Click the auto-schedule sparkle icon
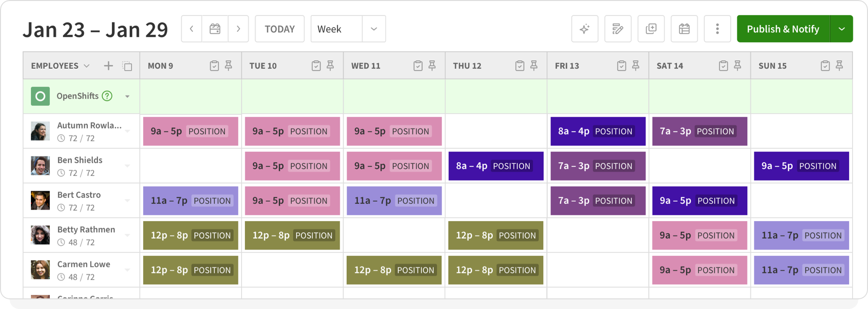Image resolution: width=868 pixels, height=309 pixels. click(584, 29)
